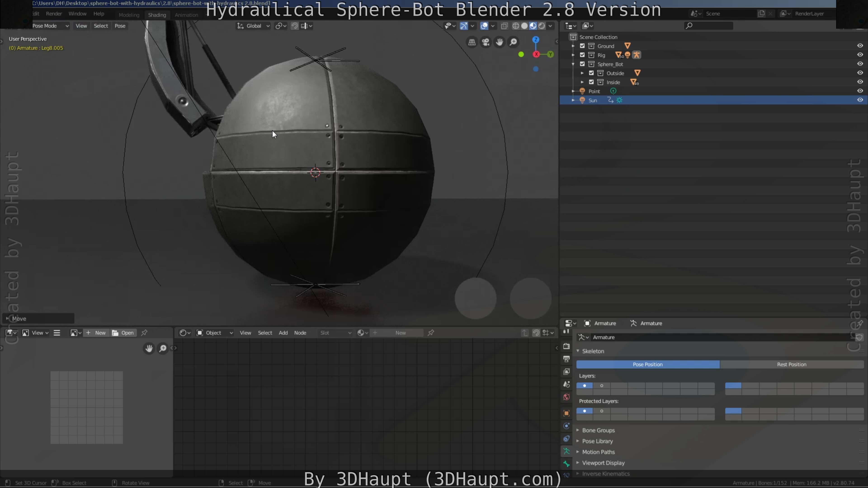Click the camera view button in viewport
The width and height of the screenshot is (868, 488).
486,42
